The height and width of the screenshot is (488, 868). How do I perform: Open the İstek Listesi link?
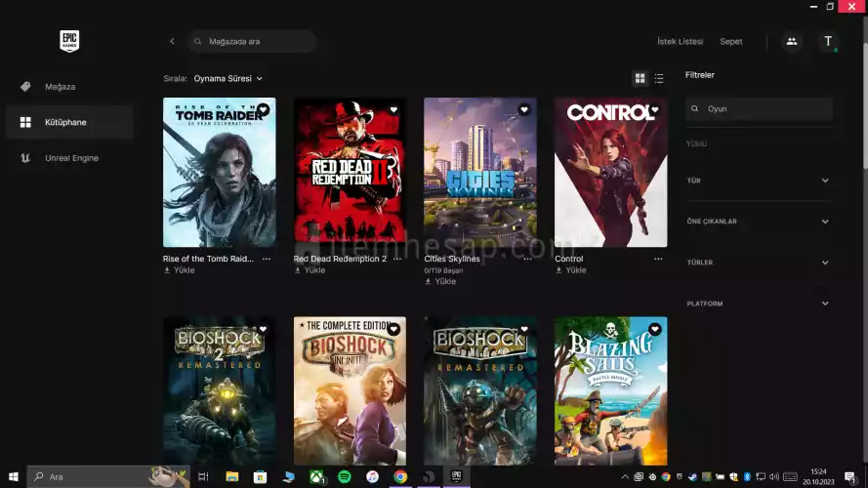coord(680,42)
